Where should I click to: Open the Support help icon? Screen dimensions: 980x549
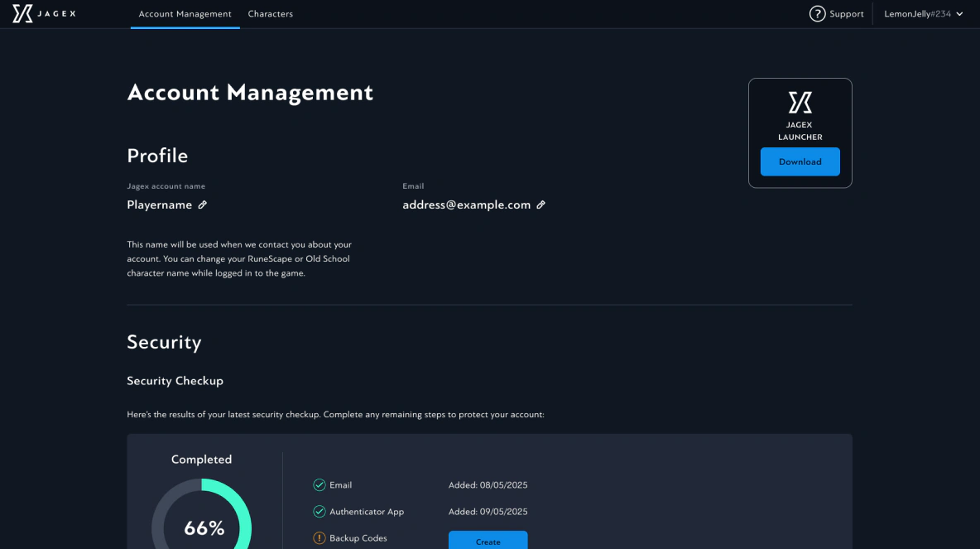click(818, 13)
